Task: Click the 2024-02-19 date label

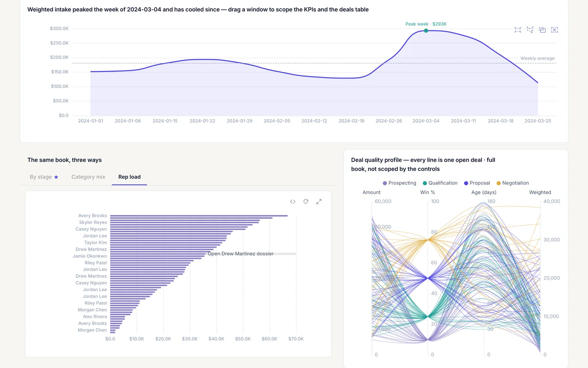Action: [x=352, y=121]
